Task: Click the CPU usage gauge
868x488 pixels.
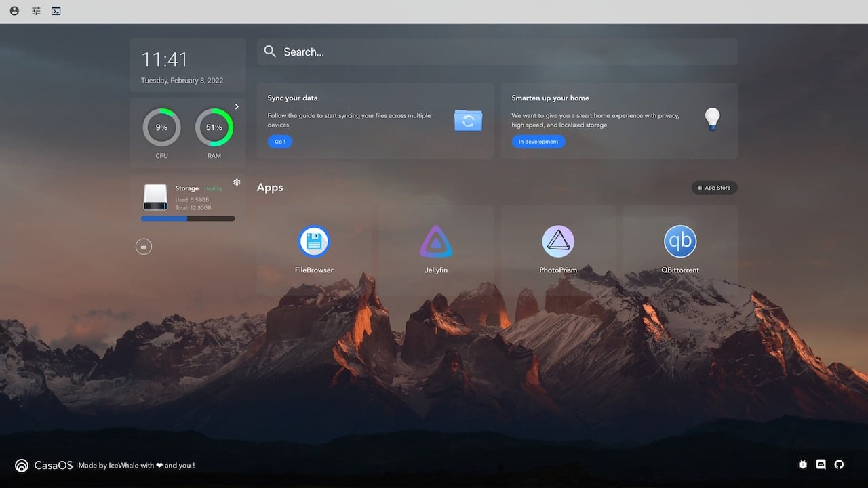Action: tap(161, 127)
